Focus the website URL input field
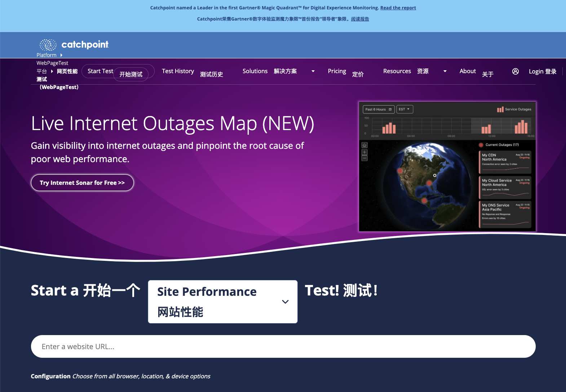 pos(283,346)
